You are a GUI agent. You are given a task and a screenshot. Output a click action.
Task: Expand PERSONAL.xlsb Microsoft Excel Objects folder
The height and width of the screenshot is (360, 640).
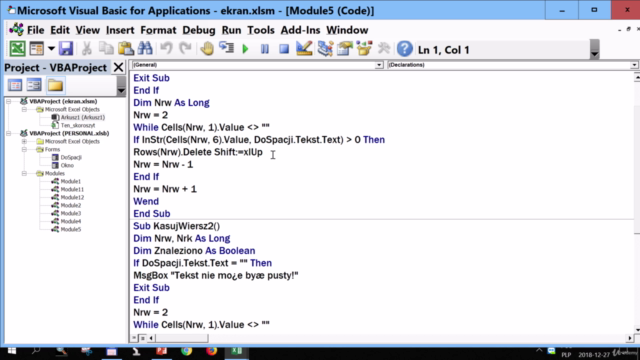tap(24, 141)
